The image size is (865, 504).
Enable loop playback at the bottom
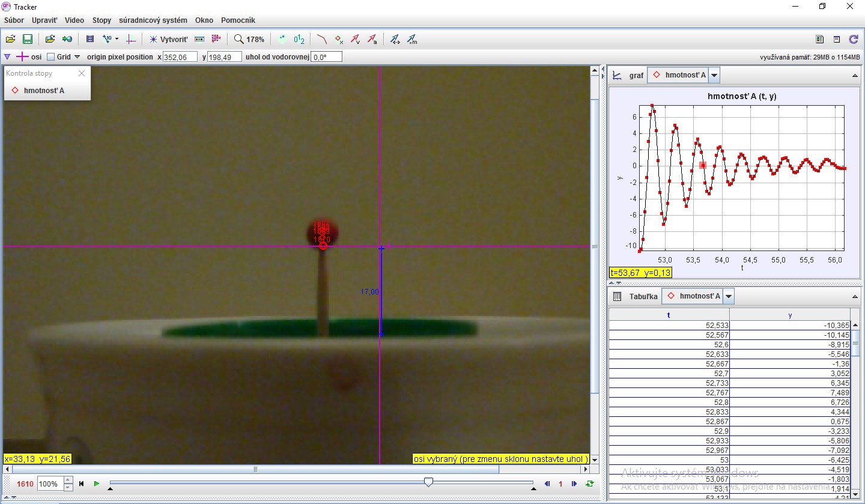(x=590, y=484)
